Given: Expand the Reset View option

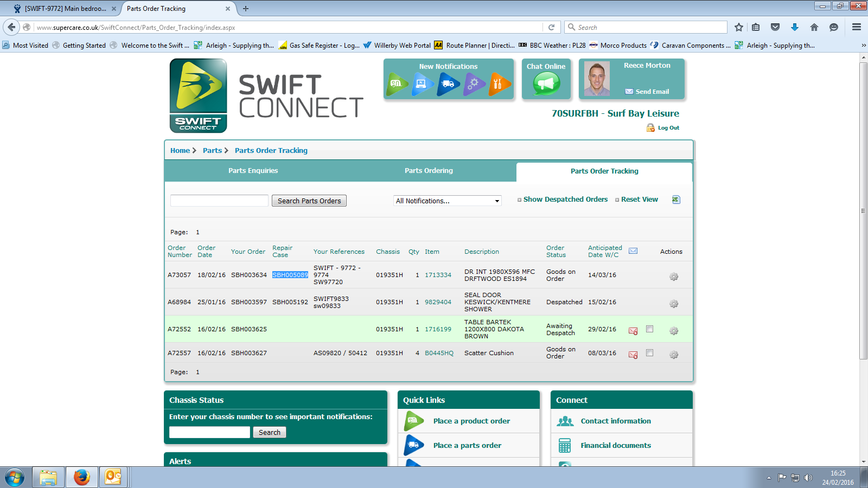Looking at the screenshot, I should pos(639,200).
